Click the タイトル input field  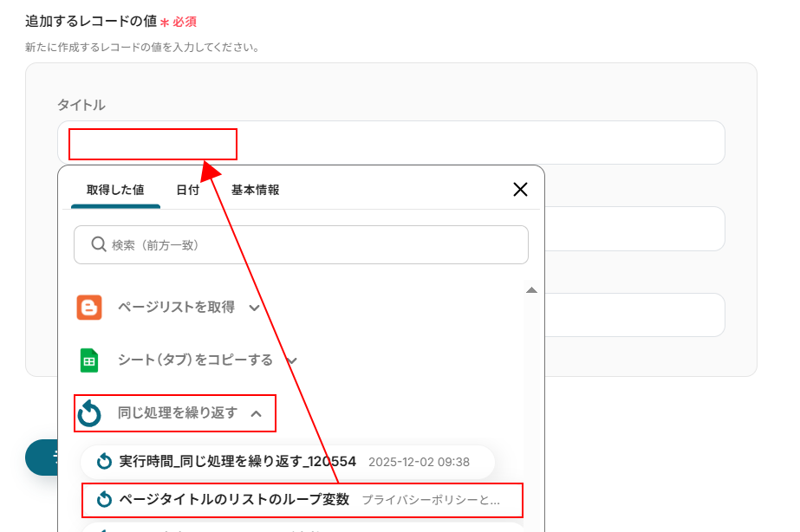coord(391,142)
